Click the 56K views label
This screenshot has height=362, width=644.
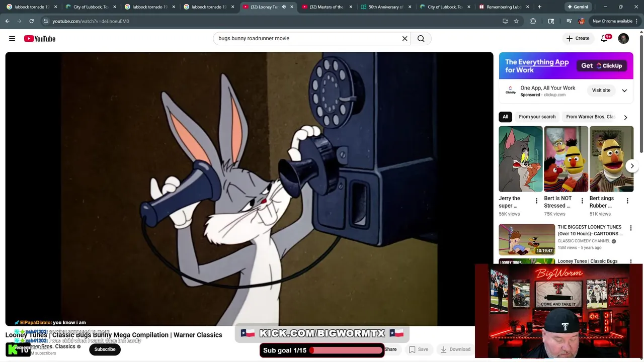(x=509, y=214)
